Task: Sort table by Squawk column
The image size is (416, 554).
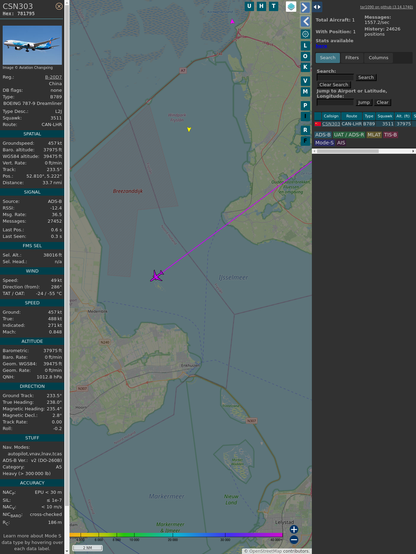Action: pos(385,116)
